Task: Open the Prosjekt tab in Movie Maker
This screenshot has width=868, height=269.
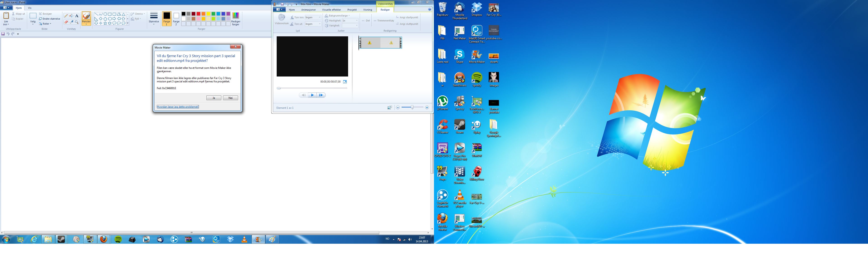Action: pos(352,10)
